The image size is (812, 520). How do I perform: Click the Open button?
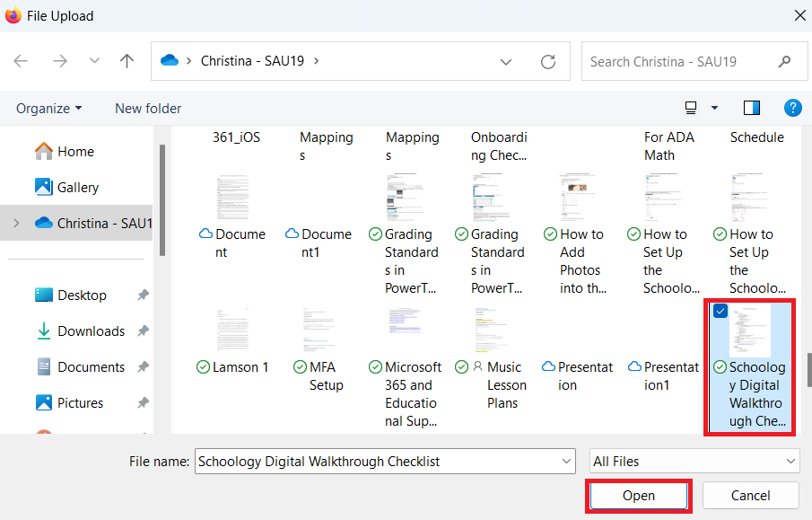point(638,496)
